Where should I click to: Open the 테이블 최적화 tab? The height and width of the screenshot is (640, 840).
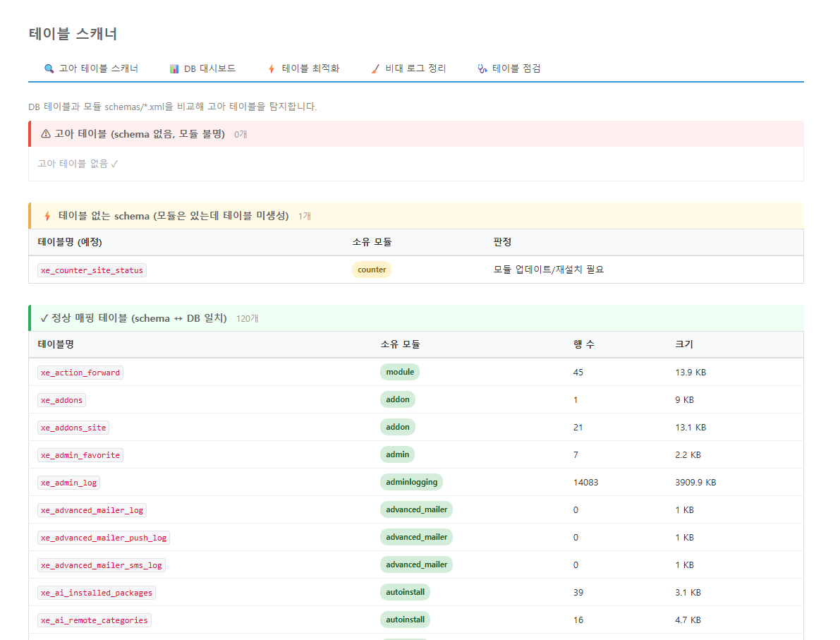click(x=304, y=68)
